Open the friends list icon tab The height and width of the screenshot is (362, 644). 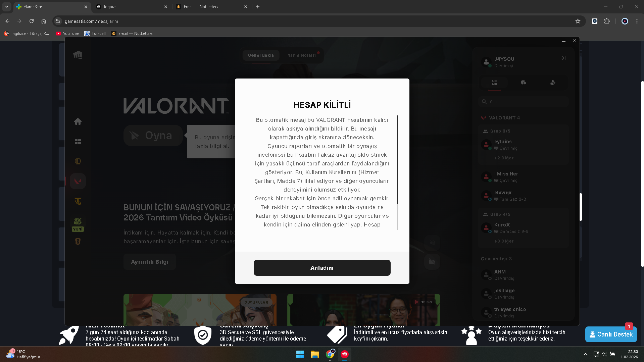click(494, 83)
